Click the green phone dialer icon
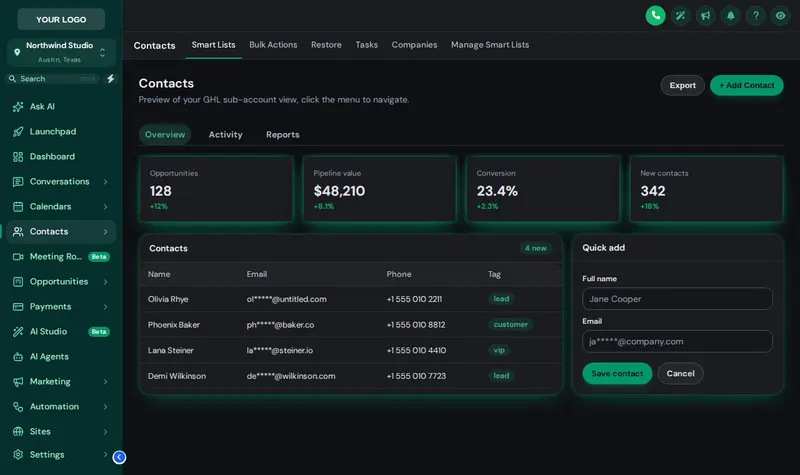800x475 pixels. [655, 15]
